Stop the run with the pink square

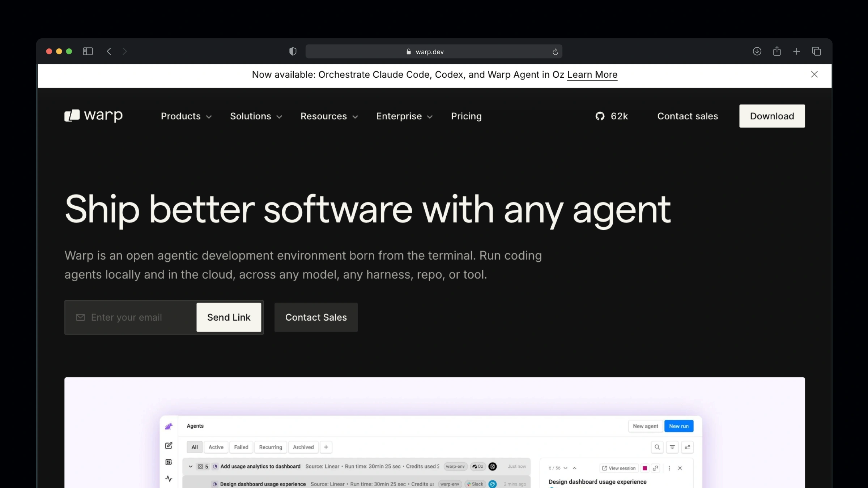point(645,468)
